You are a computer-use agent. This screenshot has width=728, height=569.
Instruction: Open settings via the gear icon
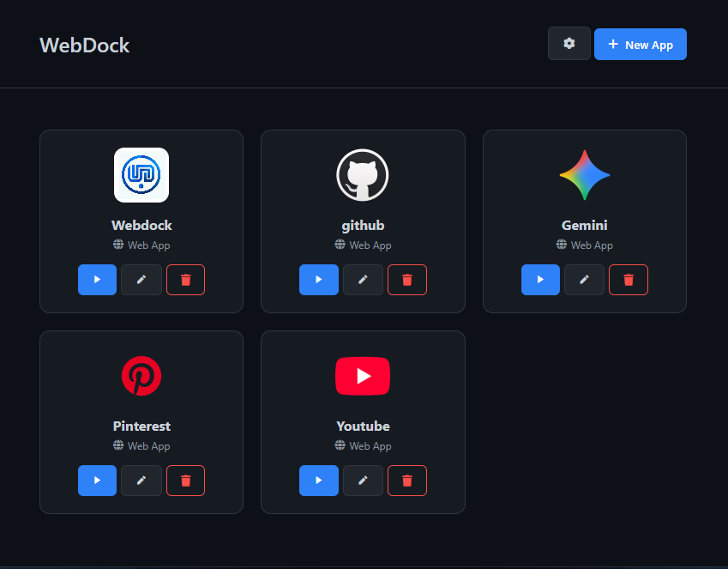point(569,44)
